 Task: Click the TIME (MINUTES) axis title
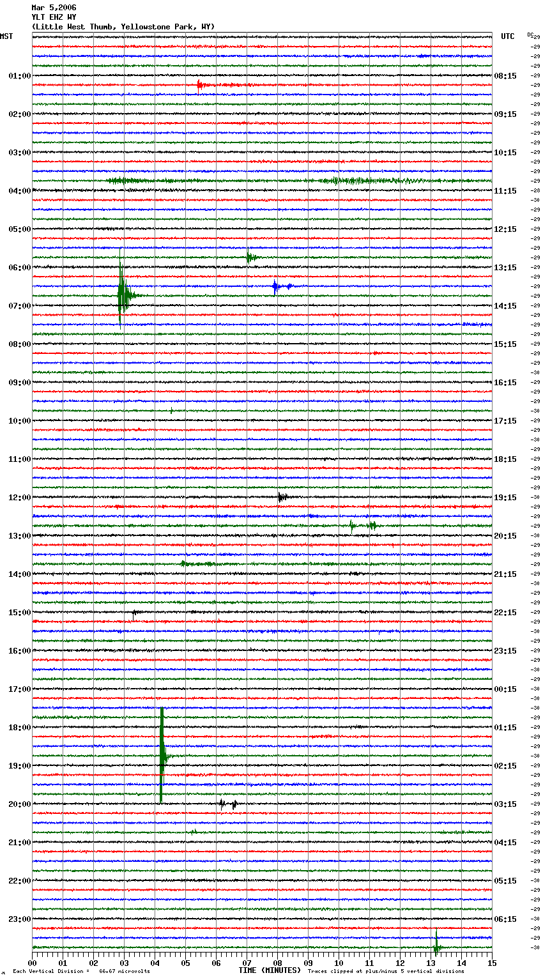(x=270, y=970)
